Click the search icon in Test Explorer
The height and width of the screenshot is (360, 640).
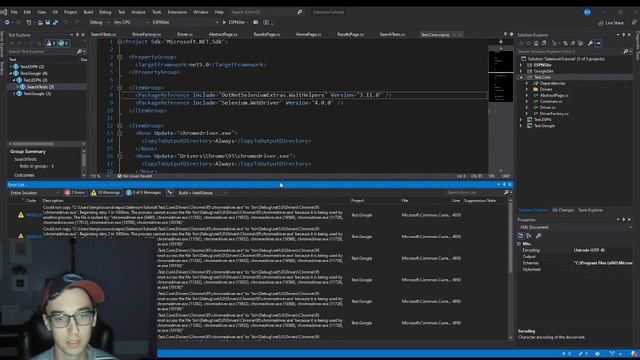coord(79,52)
